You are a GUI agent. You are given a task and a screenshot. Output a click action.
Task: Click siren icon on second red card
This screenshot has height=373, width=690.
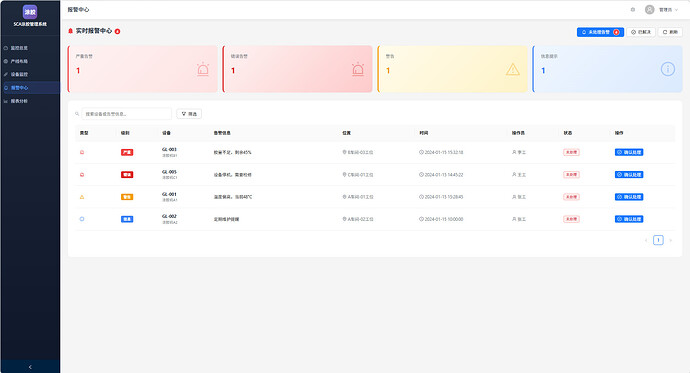[x=358, y=69]
